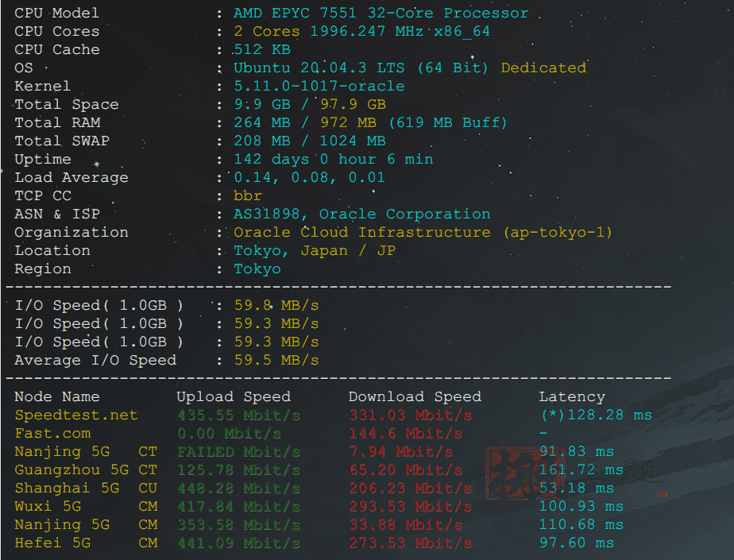The image size is (734, 560).
Task: Click Hefei download '273.53 Mbit/s'
Action: click(411, 543)
